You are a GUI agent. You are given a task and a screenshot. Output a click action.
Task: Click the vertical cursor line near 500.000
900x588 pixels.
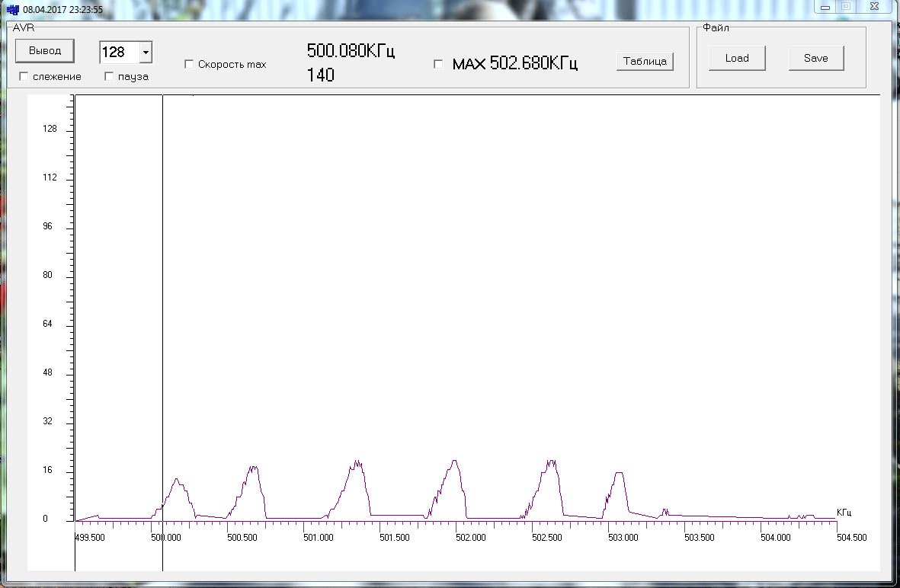point(162,305)
